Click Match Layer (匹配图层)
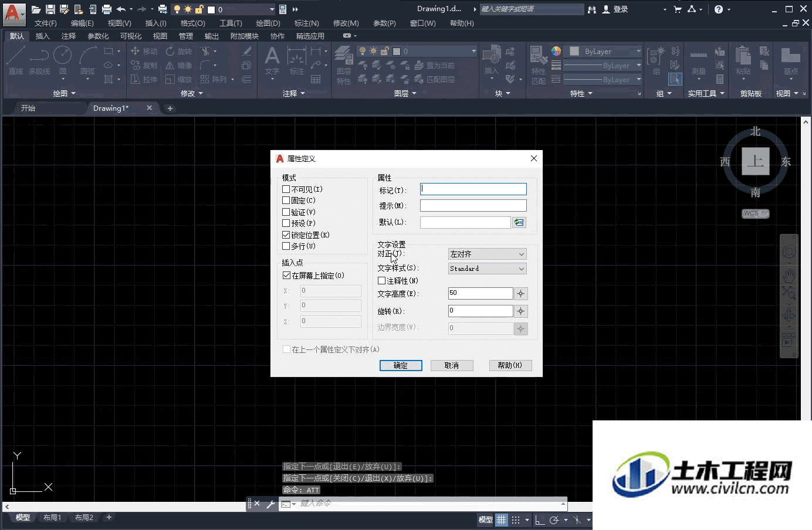Viewport: 812px width, 530px height. 434,79
